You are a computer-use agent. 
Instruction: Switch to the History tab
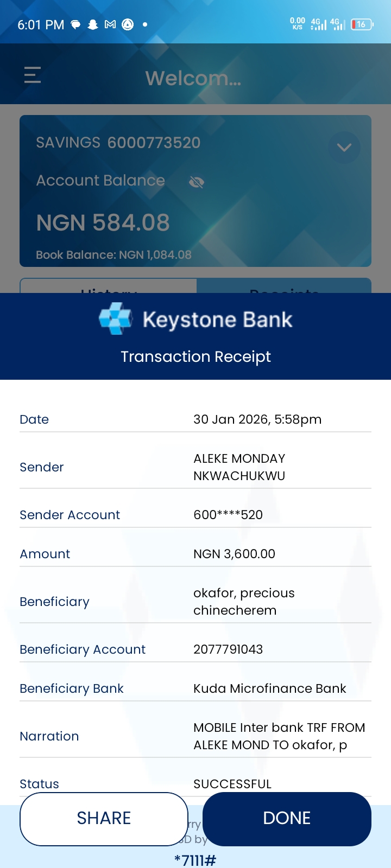pyautogui.click(x=108, y=286)
